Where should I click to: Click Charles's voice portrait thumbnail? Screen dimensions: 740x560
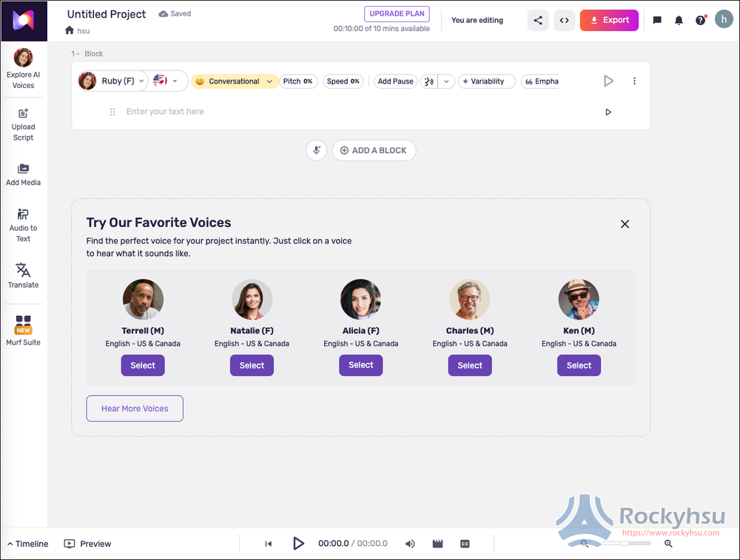470,299
